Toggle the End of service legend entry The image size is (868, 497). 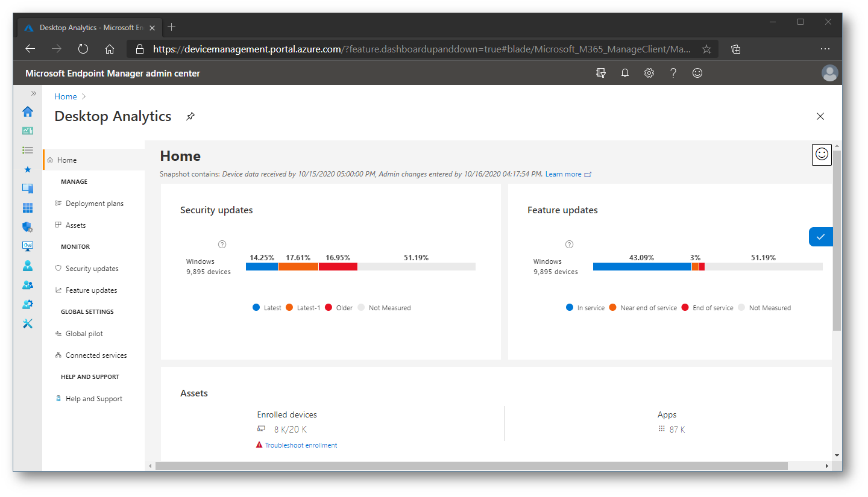[708, 308]
